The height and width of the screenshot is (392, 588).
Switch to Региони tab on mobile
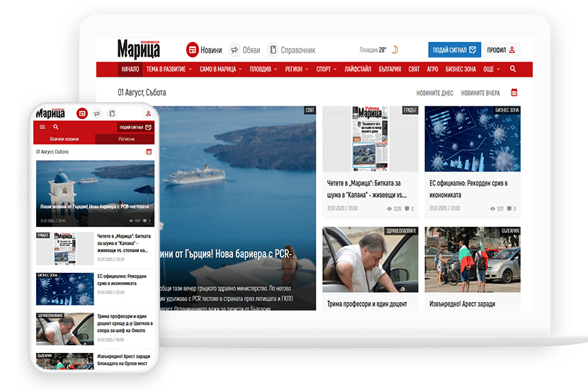126,139
